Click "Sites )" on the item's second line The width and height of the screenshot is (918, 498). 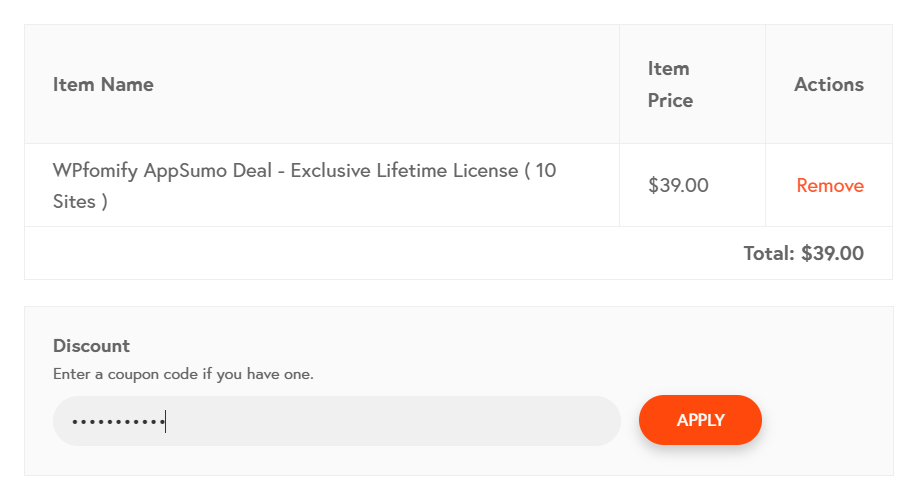pos(80,201)
